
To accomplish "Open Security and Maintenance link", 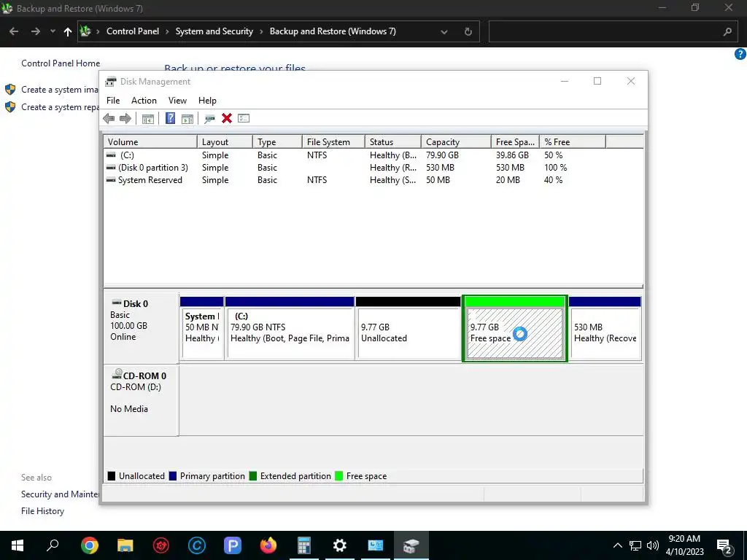I will tap(60, 494).
